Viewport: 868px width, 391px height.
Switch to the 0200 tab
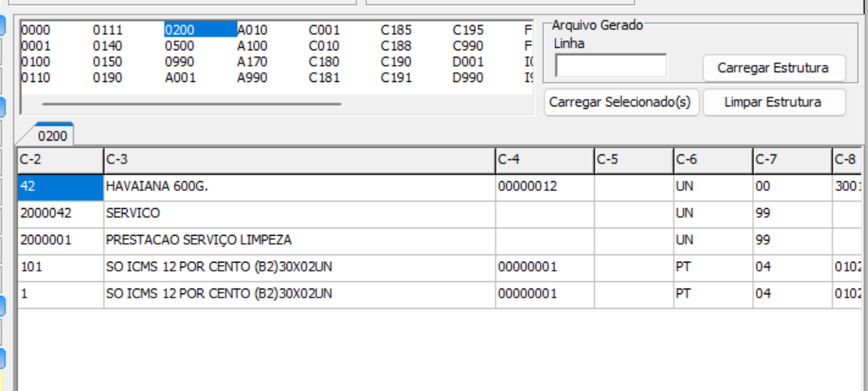[x=52, y=135]
